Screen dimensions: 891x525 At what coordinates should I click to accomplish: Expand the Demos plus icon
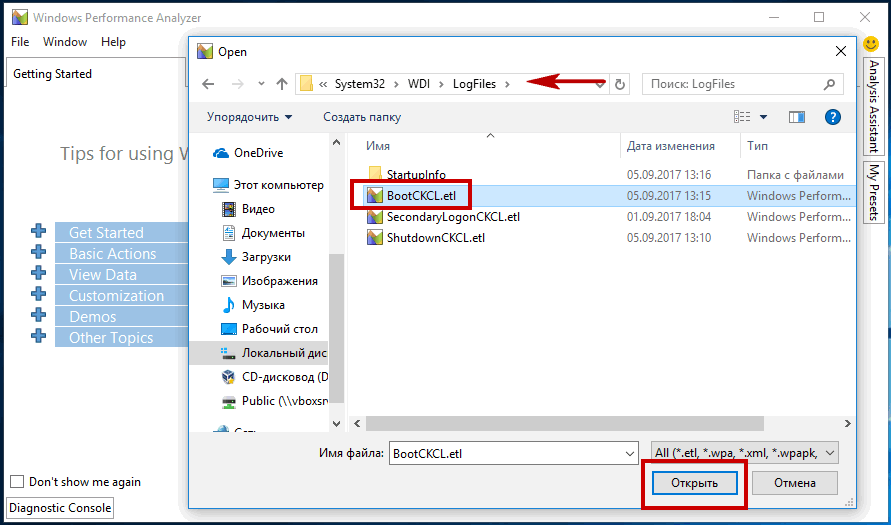(39, 315)
